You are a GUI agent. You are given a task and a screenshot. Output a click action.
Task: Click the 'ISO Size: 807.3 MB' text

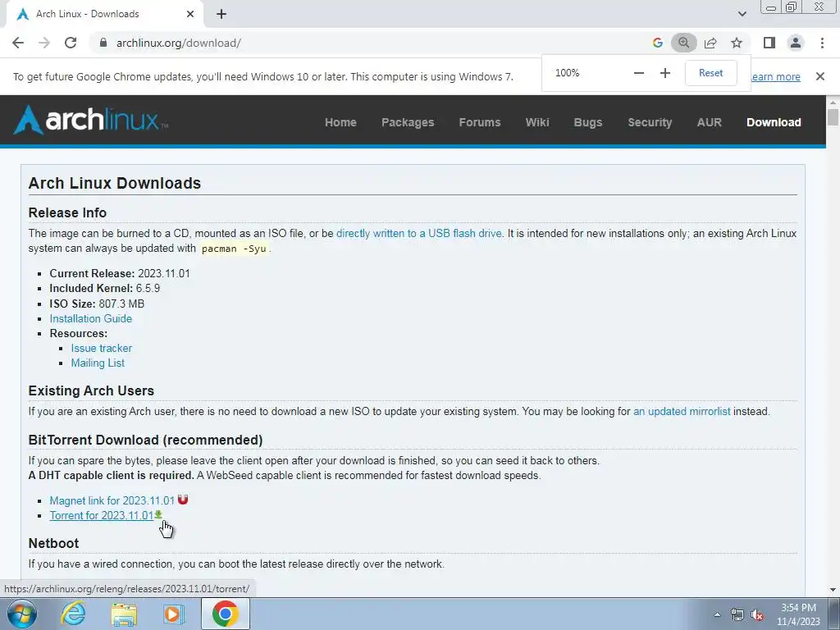[x=97, y=304]
